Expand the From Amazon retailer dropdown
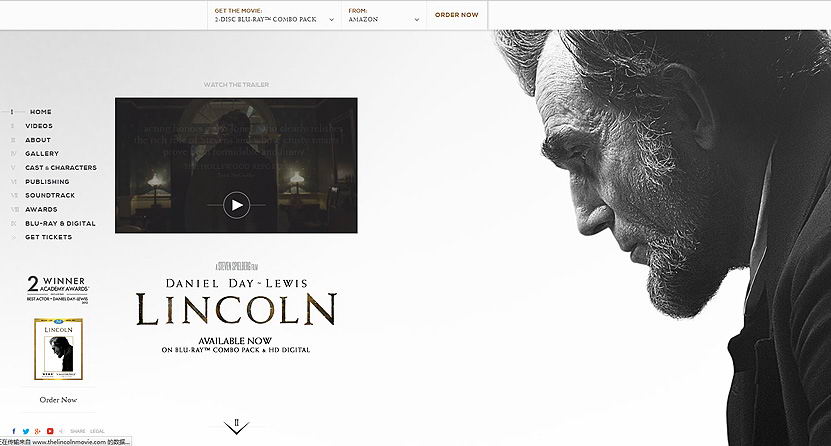Screen dimensions: 831x446 384,15
